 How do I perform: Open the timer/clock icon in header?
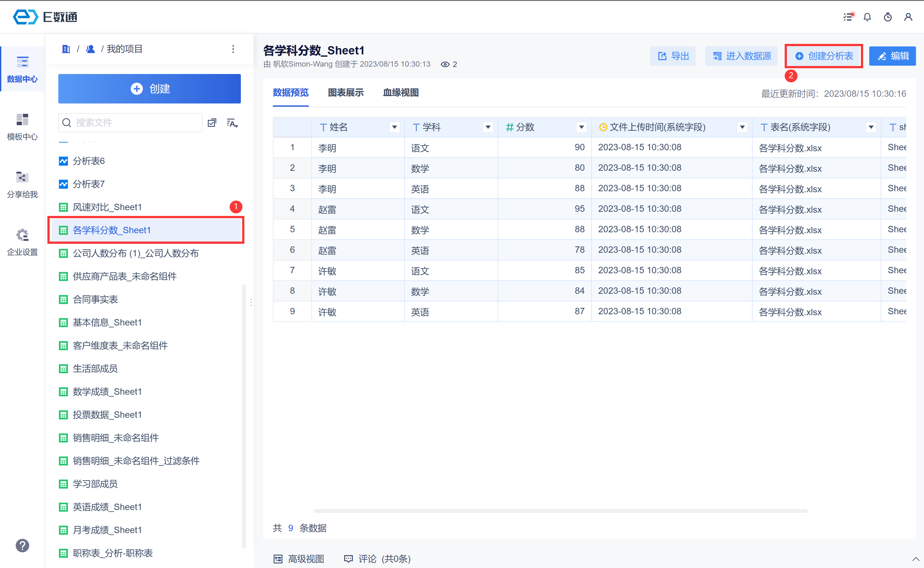coord(887,17)
